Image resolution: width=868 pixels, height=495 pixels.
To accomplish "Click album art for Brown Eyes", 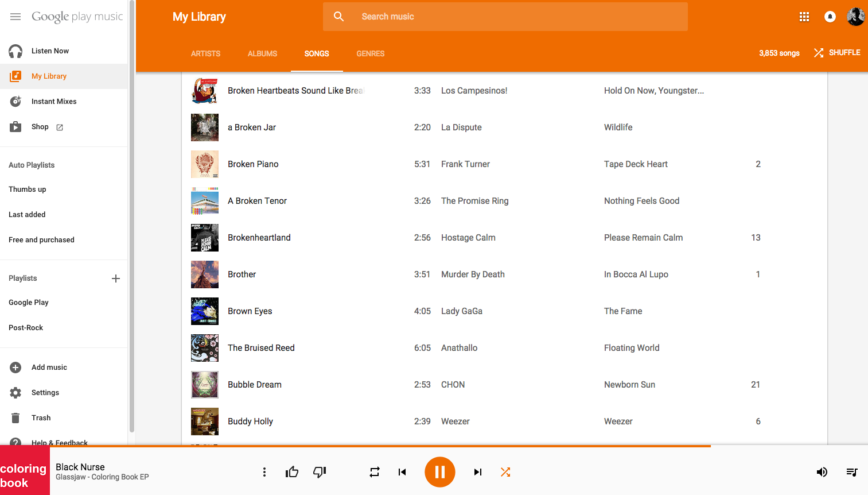I will point(205,311).
